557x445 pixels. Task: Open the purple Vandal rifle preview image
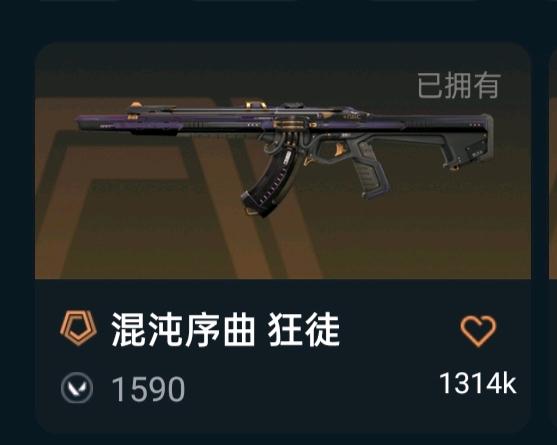pos(284,158)
